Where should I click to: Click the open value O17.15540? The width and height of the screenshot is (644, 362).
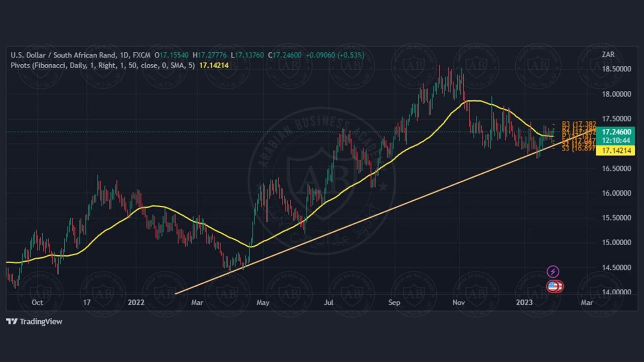[x=172, y=55]
